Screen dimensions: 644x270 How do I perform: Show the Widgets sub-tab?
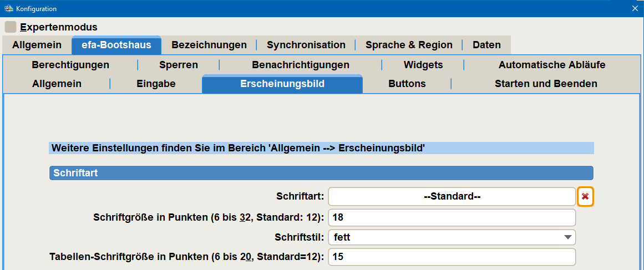coord(423,65)
